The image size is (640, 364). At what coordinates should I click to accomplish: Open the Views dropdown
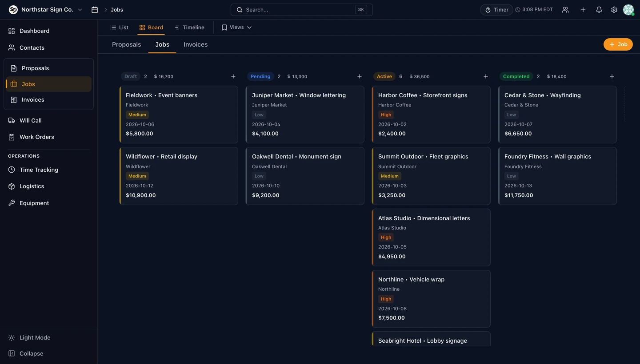pyautogui.click(x=237, y=28)
